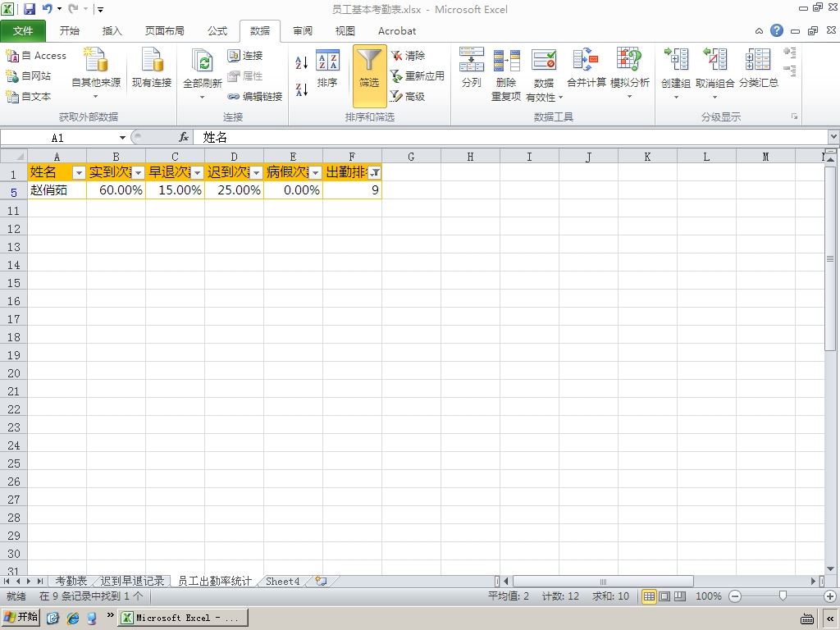Screen dimensions: 840x630
Task: Open 高级 advanced filter
Action: pos(408,97)
